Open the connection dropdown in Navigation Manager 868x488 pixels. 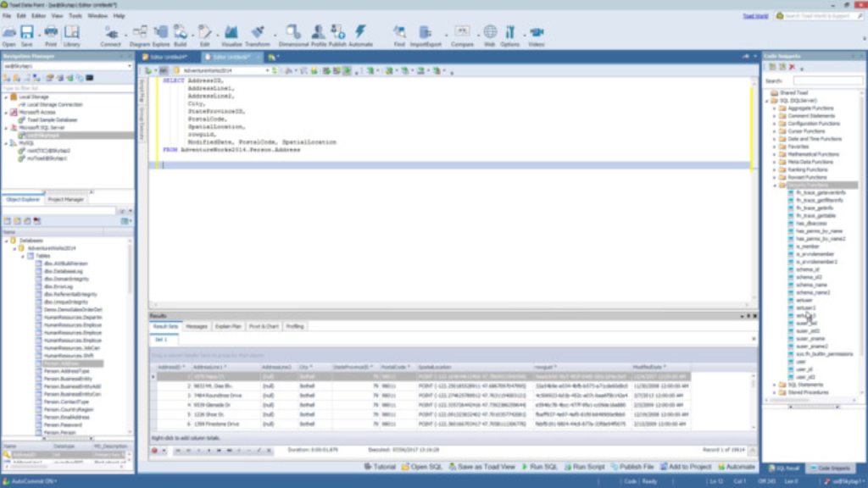(x=129, y=65)
